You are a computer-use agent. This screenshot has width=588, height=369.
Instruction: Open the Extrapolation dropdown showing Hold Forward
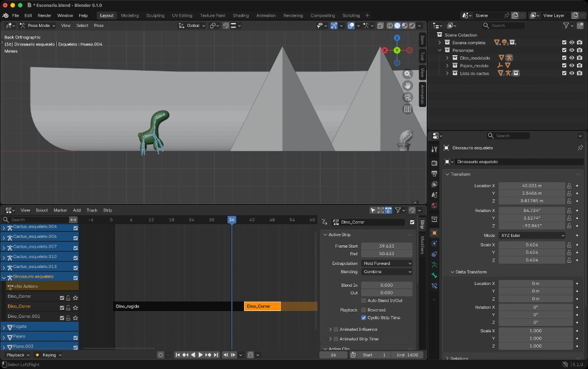tap(387, 263)
